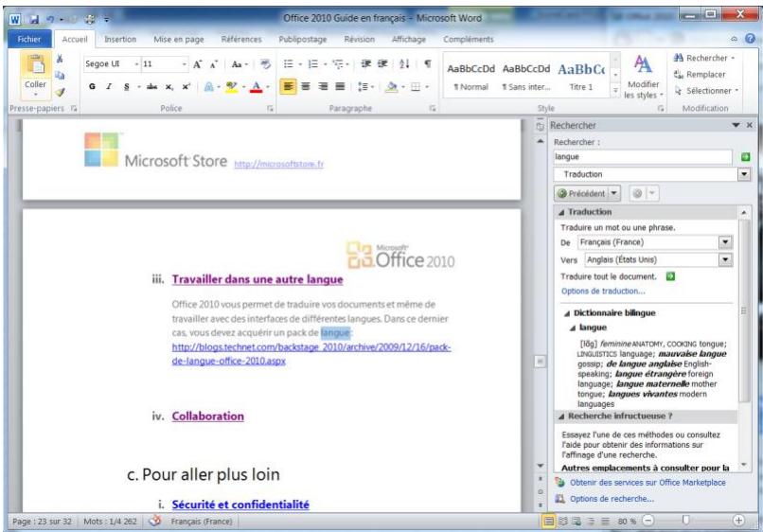Click the align right icon
763x532 pixels.
click(323, 87)
